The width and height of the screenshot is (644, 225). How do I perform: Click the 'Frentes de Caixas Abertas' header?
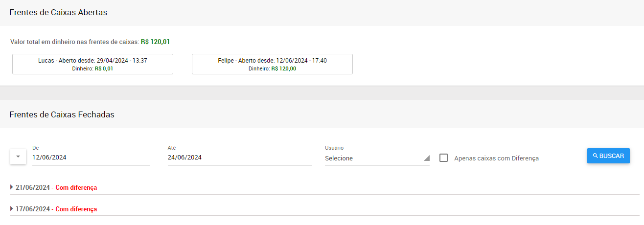[x=58, y=13]
